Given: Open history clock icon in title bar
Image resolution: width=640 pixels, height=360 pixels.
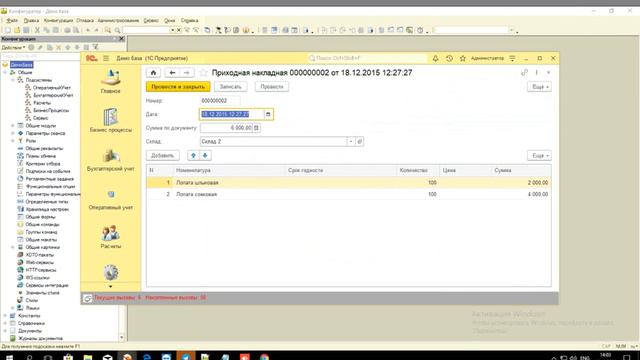Looking at the screenshot, I should (x=449, y=58).
